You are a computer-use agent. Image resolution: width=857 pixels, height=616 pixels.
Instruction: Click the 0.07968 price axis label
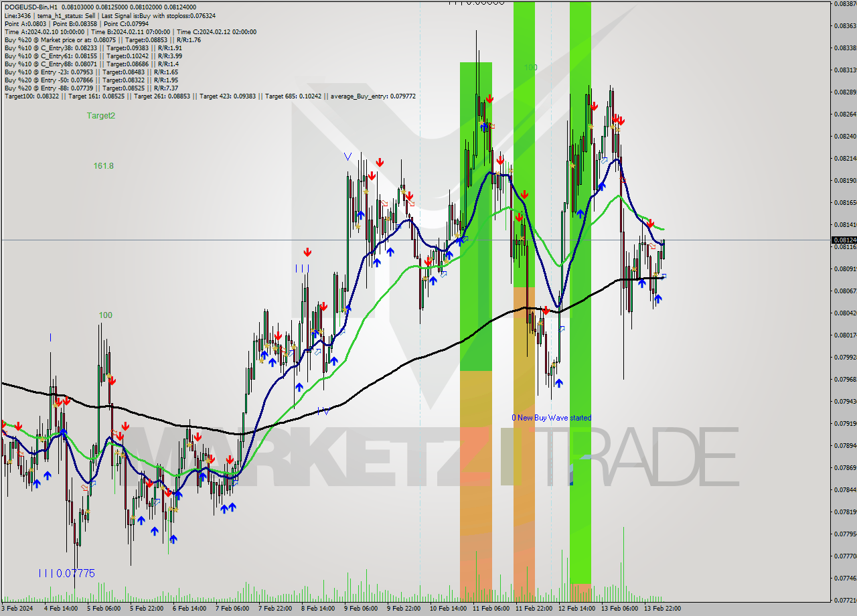844,379
